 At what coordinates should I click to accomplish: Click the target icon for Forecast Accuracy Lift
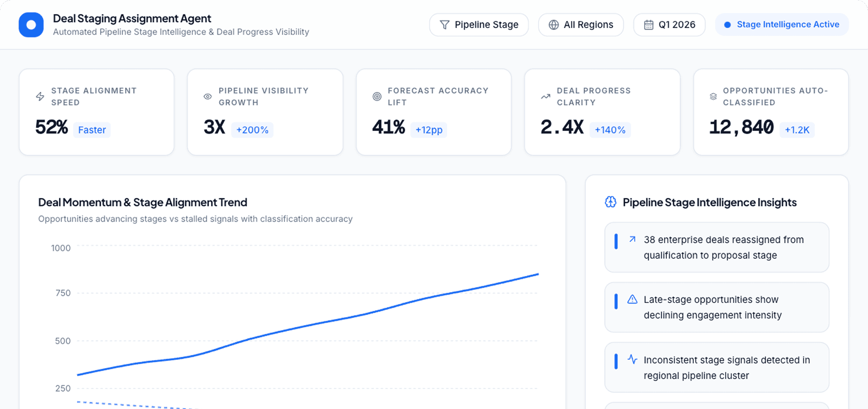[377, 97]
